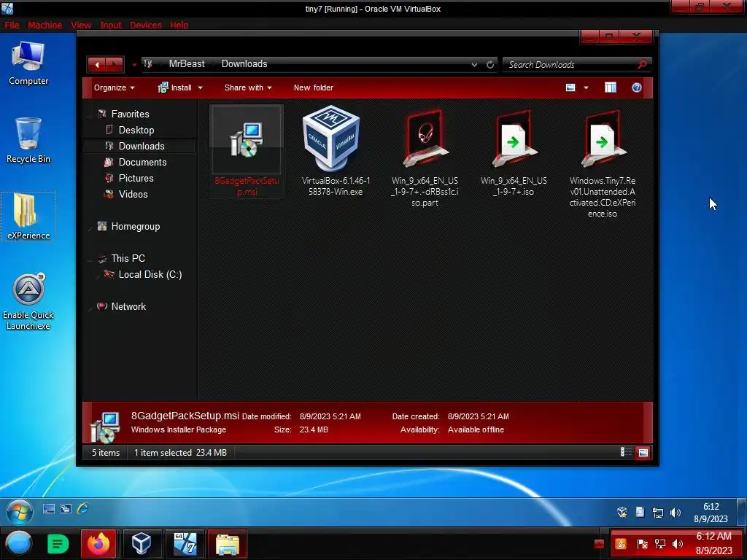Switch to details view in status bar
The width and height of the screenshot is (747, 560).
625,452
